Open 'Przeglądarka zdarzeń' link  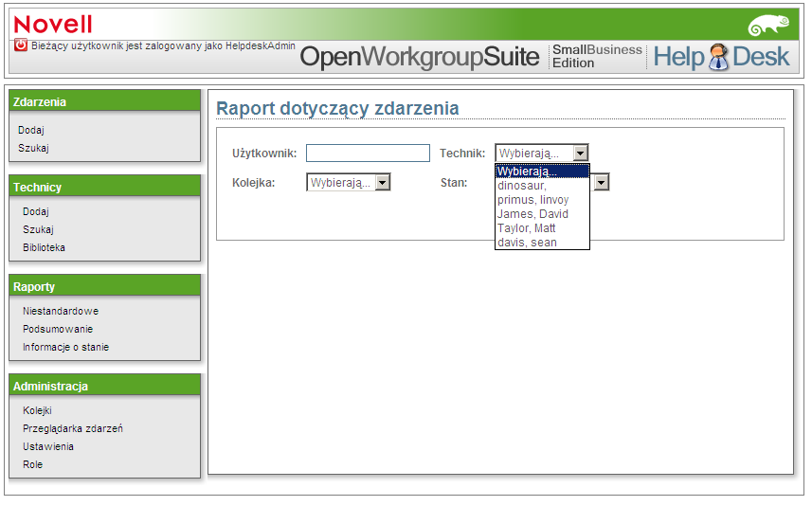pos(73,428)
